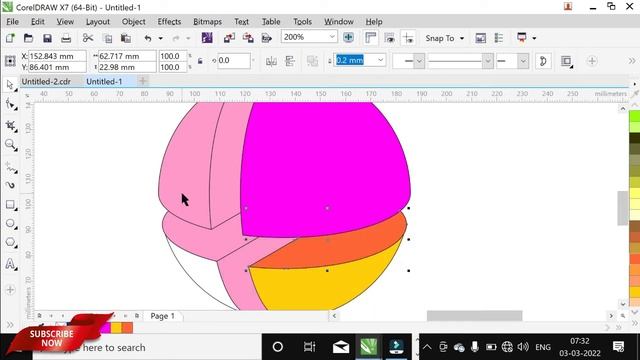Open Mail app on taskbar

click(x=340, y=347)
